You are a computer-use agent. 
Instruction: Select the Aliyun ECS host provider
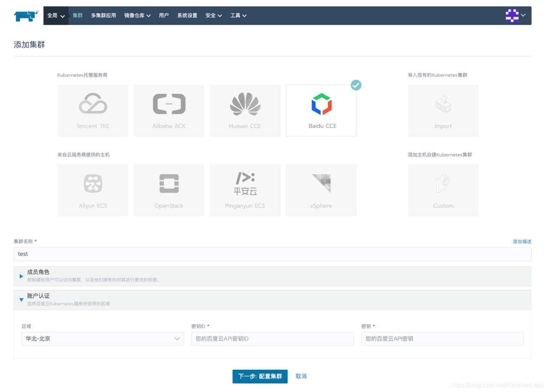[93, 190]
